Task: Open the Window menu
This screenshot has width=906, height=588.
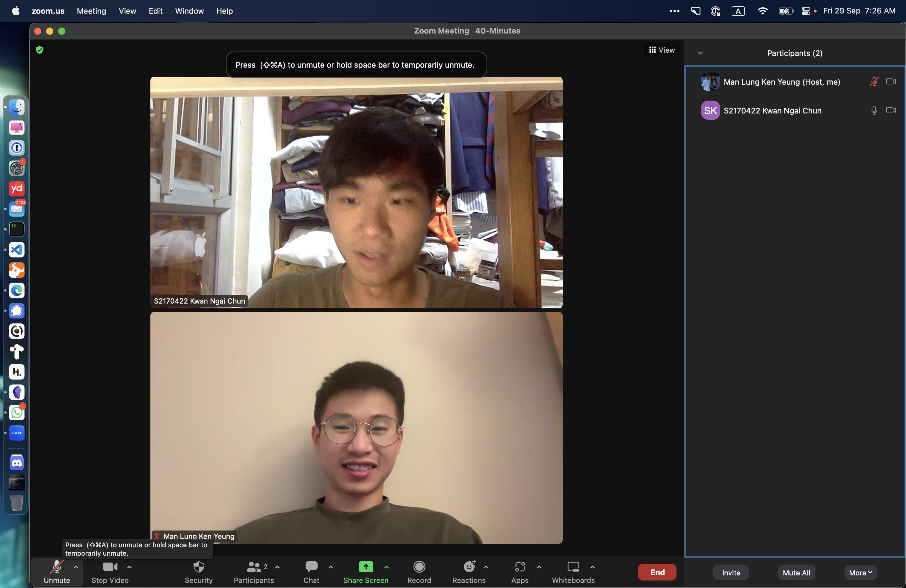Action: 189,11
